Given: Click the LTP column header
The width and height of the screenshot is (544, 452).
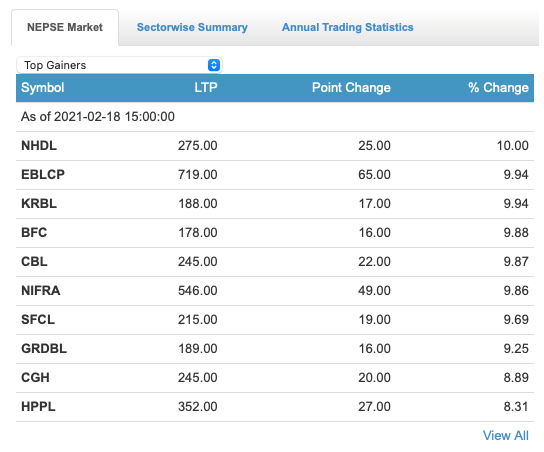Looking at the screenshot, I should click(206, 87).
